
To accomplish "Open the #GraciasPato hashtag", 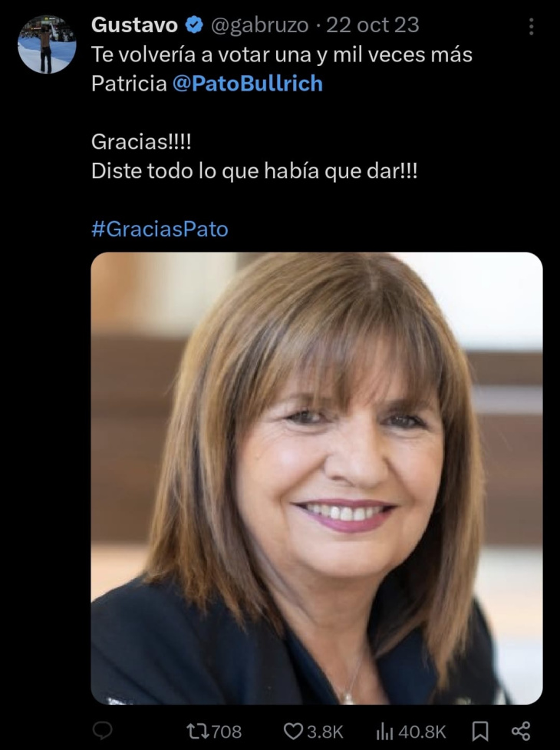I will pos(160,229).
